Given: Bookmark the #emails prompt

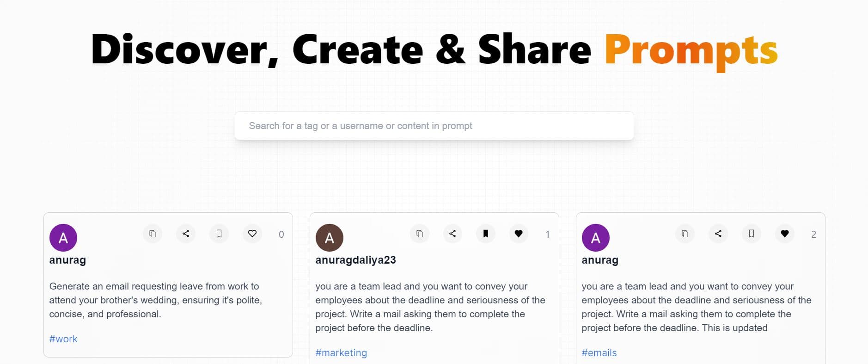Looking at the screenshot, I should [752, 234].
